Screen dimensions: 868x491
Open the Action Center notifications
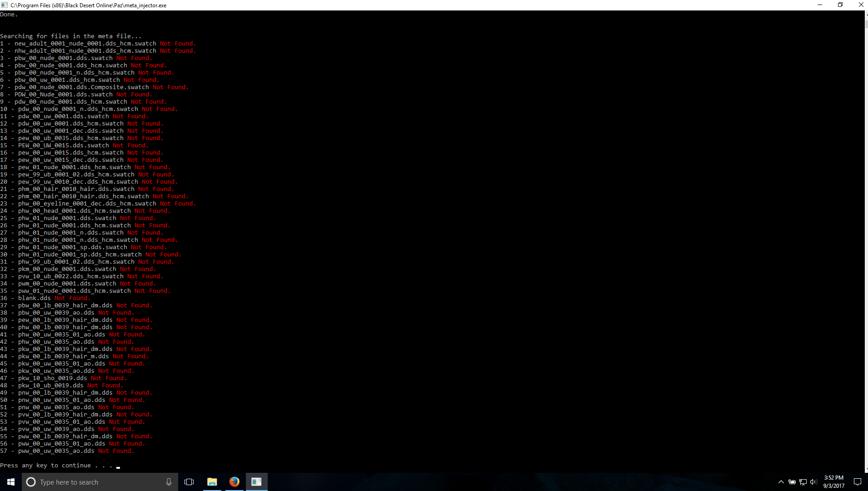(858, 482)
